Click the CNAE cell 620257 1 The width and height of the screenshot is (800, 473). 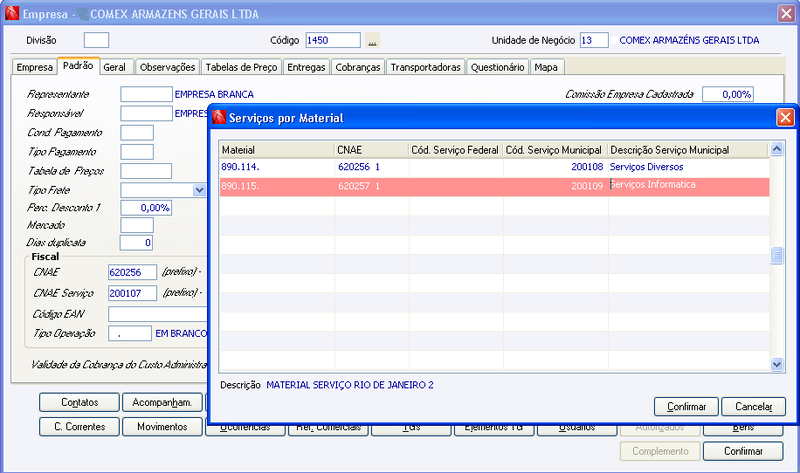point(372,187)
